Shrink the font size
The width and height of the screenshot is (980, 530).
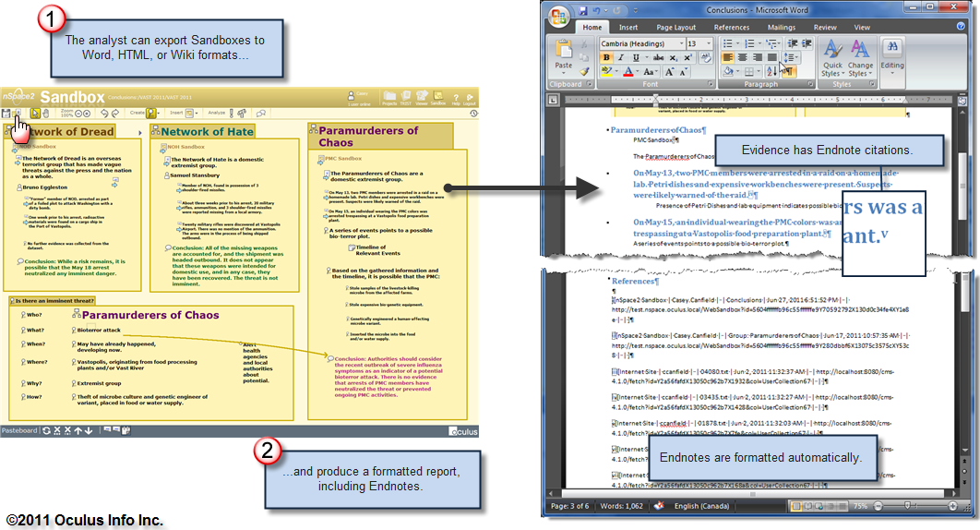[684, 72]
